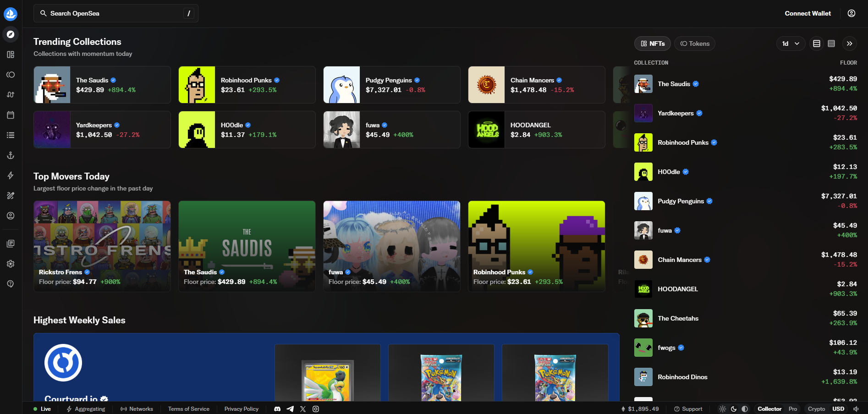Open the Instagram link in footer
This screenshot has width=868, height=414.
pyautogui.click(x=316, y=409)
